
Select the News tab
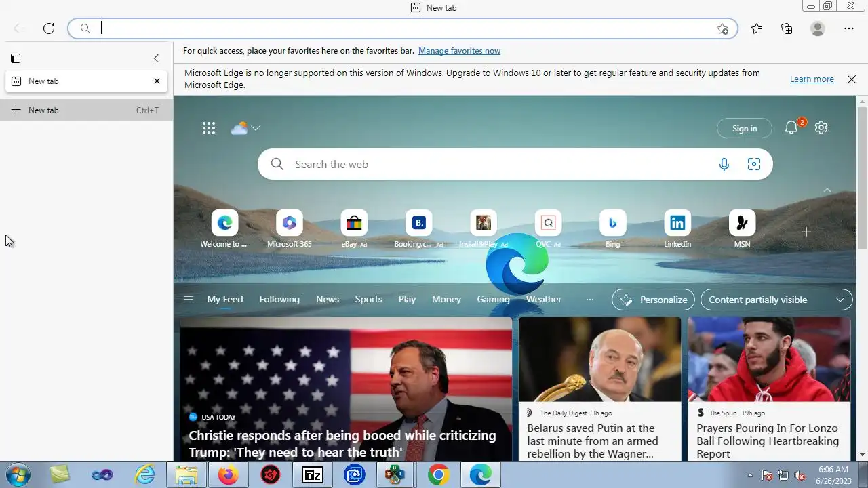(x=328, y=299)
